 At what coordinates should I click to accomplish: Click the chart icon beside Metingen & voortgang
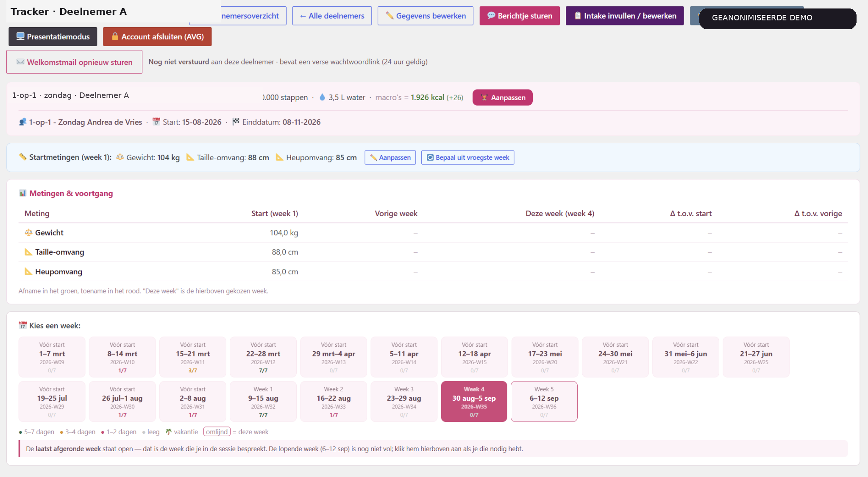click(x=23, y=193)
